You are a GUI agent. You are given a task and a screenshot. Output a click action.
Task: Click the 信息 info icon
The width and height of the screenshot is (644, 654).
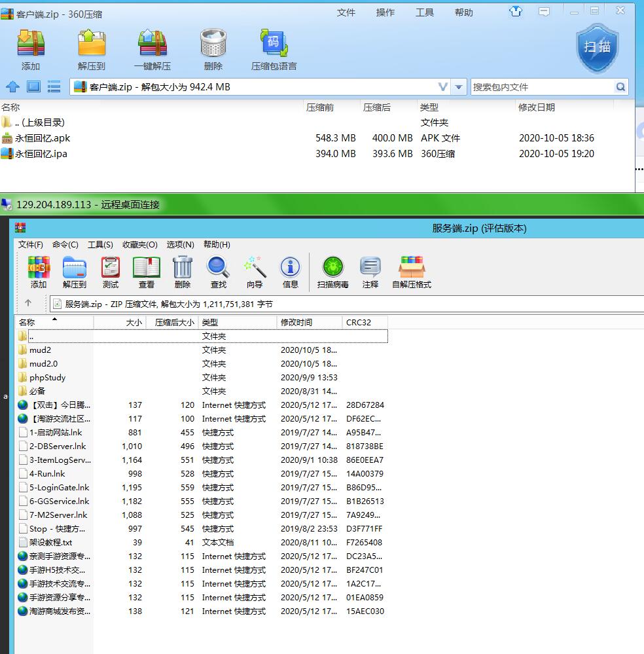tap(290, 271)
